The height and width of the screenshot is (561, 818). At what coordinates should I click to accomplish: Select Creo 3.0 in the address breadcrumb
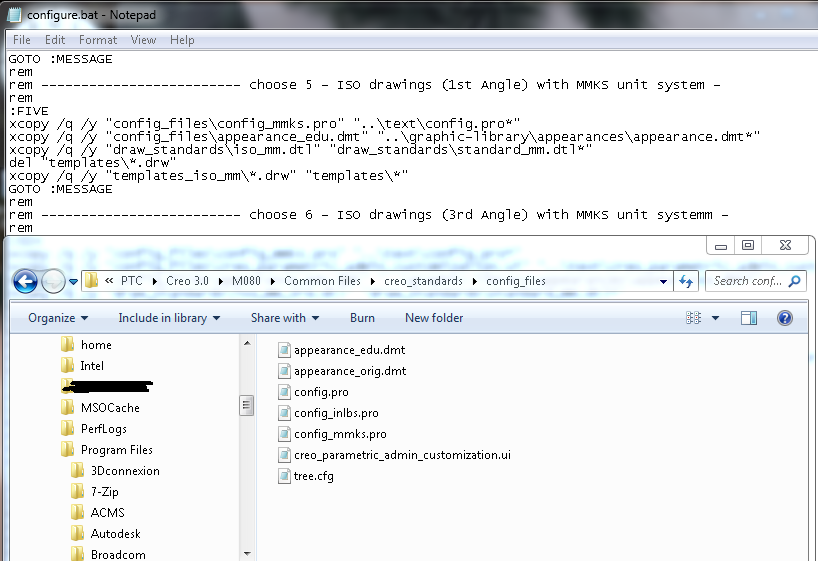187,281
